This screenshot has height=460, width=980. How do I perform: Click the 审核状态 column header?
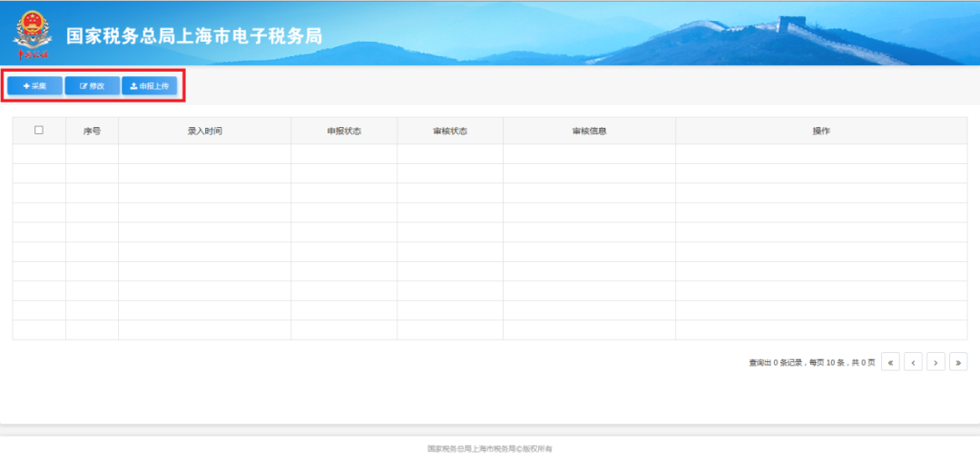coord(450,132)
